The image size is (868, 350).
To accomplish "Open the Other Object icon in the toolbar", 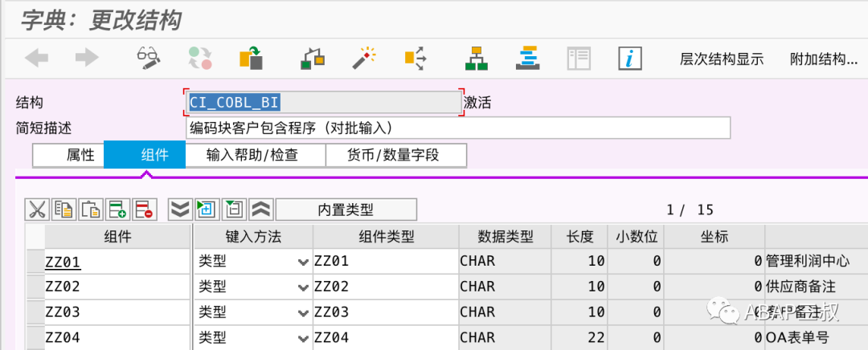I will (x=251, y=58).
